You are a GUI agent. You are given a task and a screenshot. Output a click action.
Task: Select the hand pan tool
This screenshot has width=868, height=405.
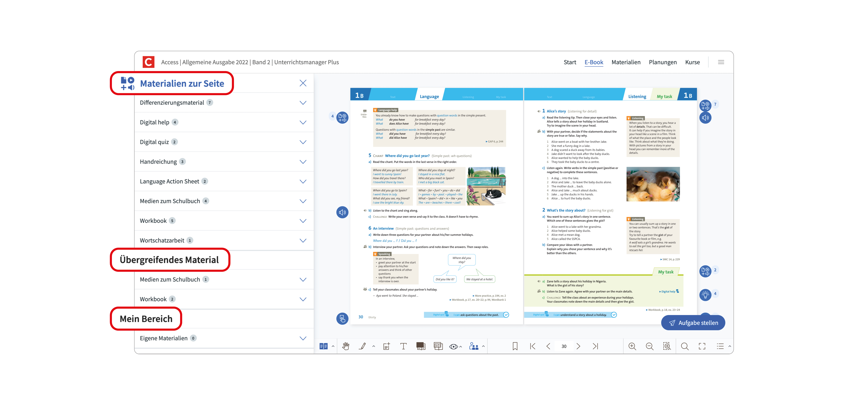[x=346, y=346]
